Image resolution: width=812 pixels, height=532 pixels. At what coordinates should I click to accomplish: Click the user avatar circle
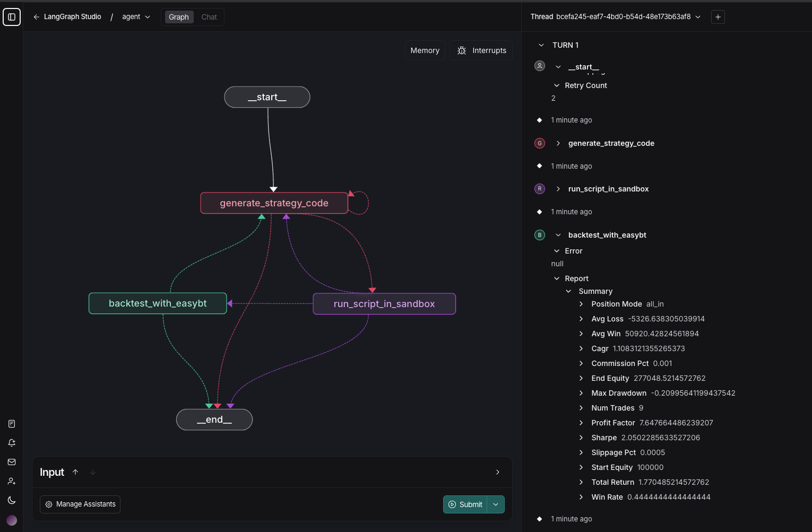pos(12,520)
